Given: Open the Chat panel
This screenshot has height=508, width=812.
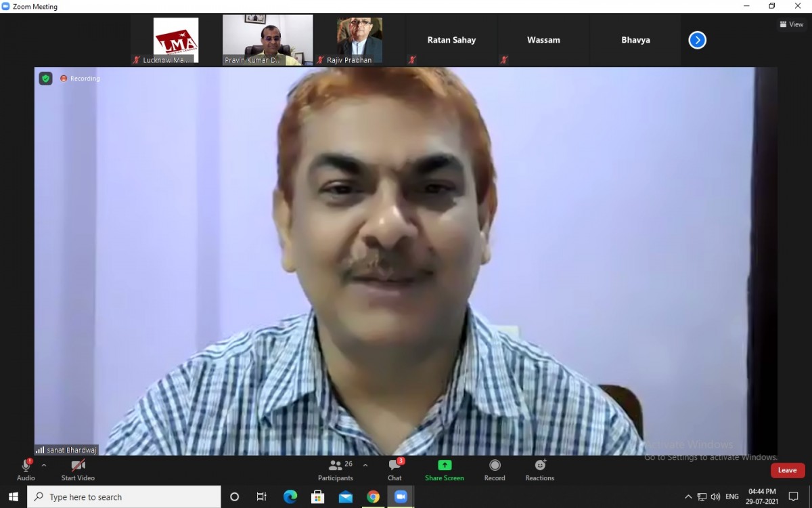Looking at the screenshot, I should tap(395, 470).
